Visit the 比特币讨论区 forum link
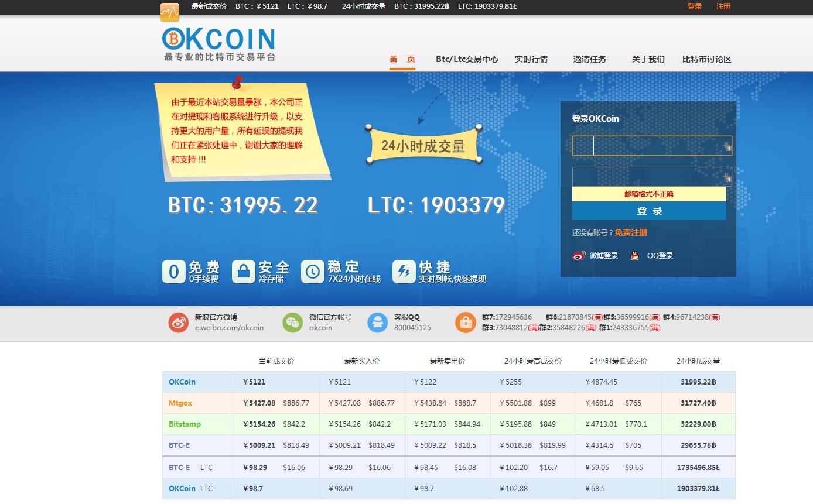This screenshot has height=504, width=813. (x=707, y=59)
